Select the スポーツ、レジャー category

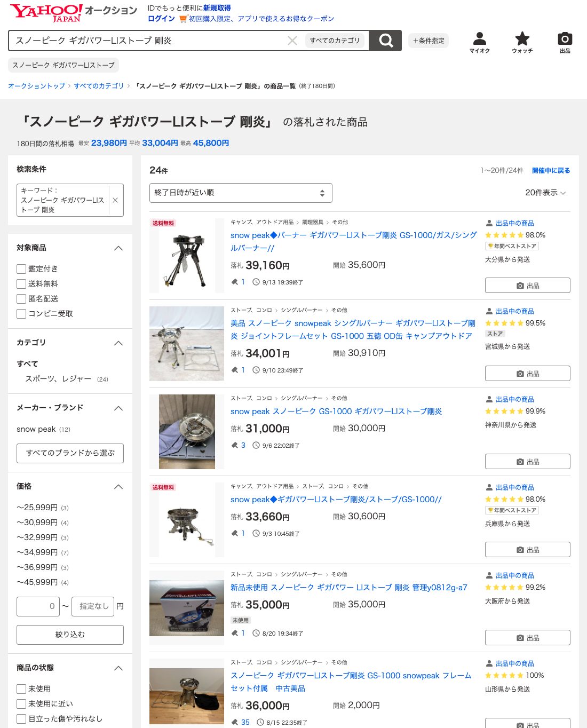pos(59,379)
